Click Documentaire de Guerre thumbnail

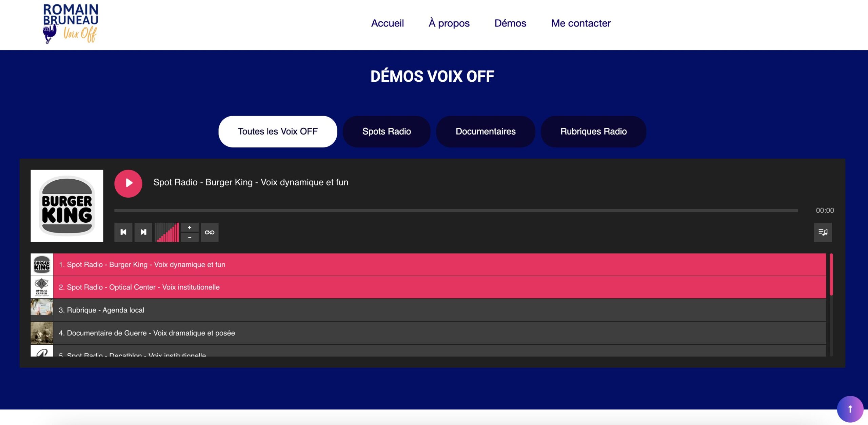[42, 333]
